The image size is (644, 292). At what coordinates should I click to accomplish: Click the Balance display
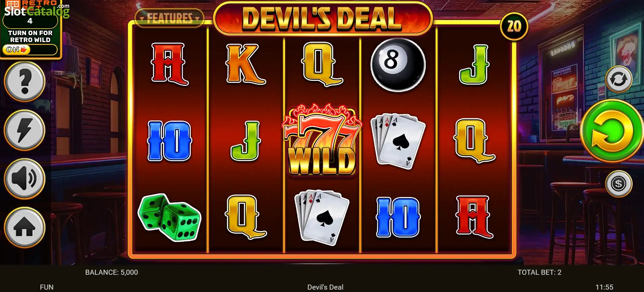tap(111, 272)
